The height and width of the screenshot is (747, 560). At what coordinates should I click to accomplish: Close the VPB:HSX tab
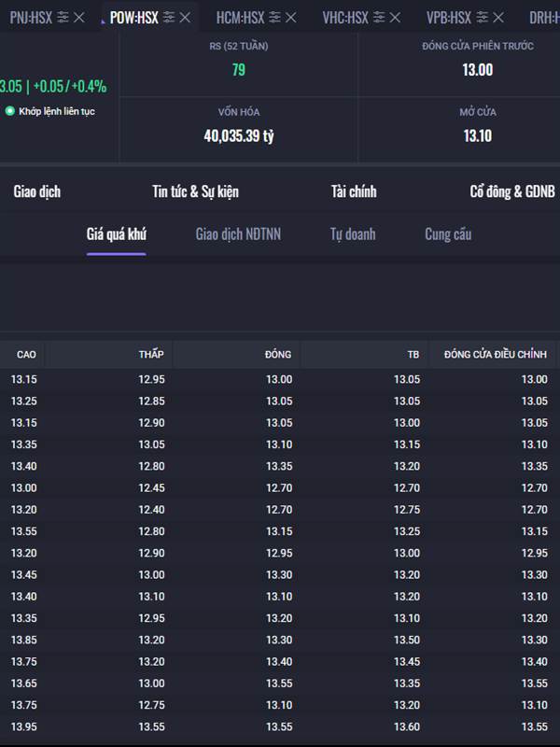pyautogui.click(x=500, y=17)
